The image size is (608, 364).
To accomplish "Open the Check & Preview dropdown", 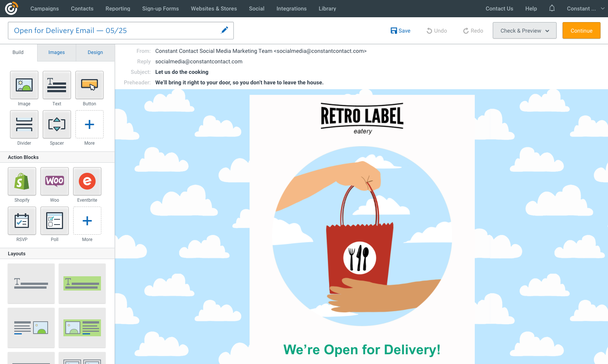I will [x=525, y=31].
